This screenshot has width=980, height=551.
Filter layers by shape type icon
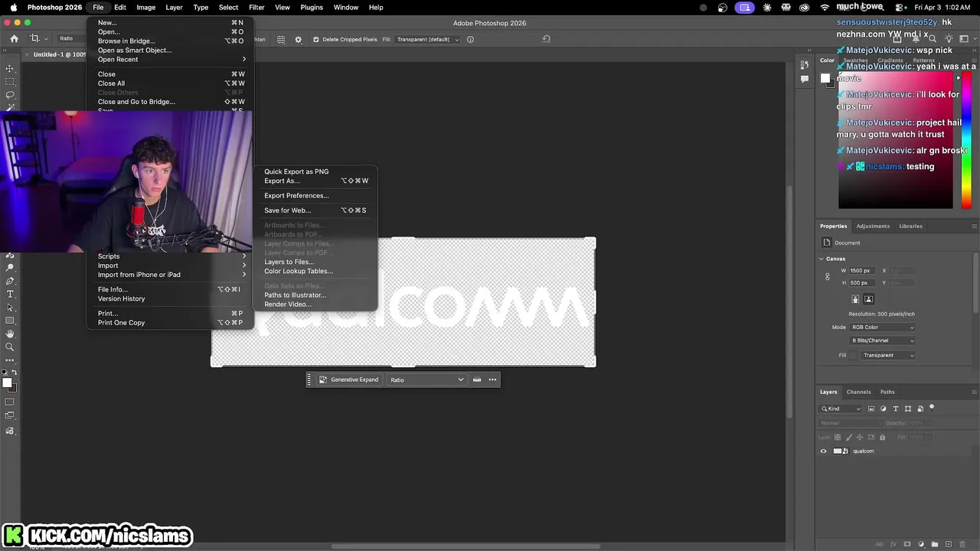pos(908,409)
